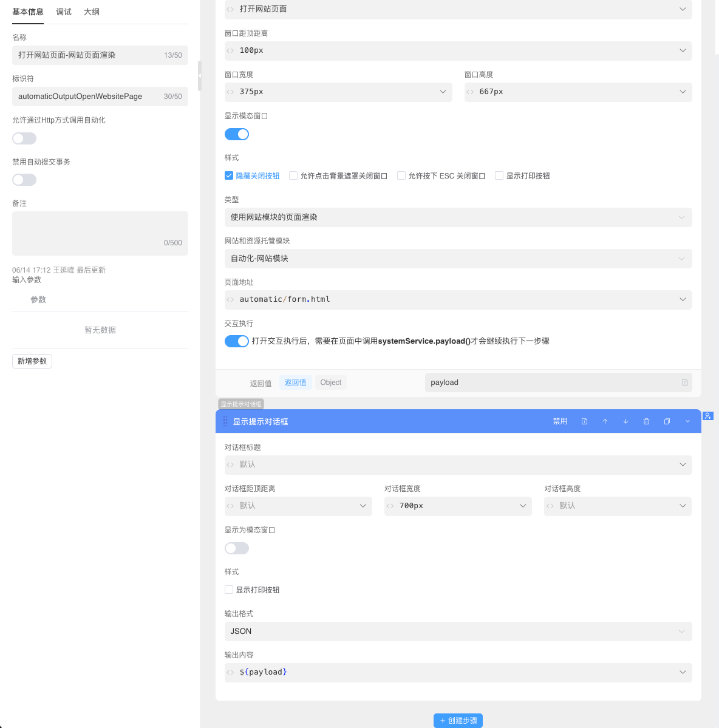
Task: Click the drag handle of the 显示提示对话框 step
Action: 225,421
